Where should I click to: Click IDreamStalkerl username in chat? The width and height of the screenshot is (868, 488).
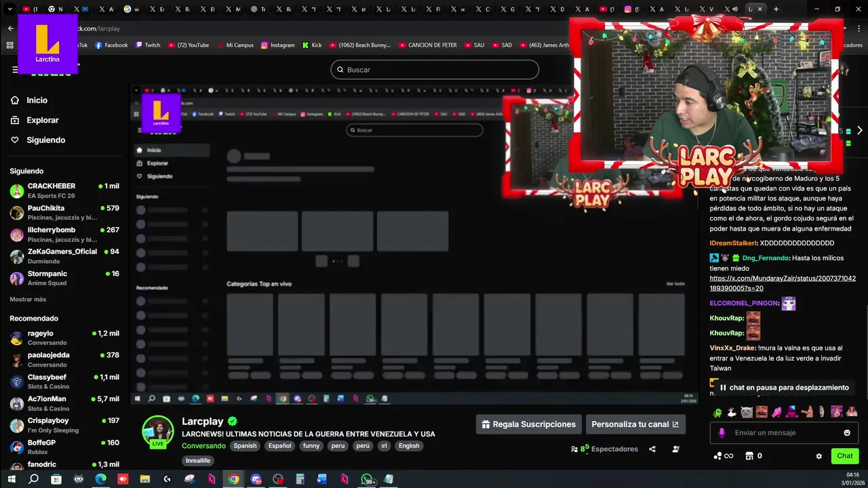tap(733, 243)
